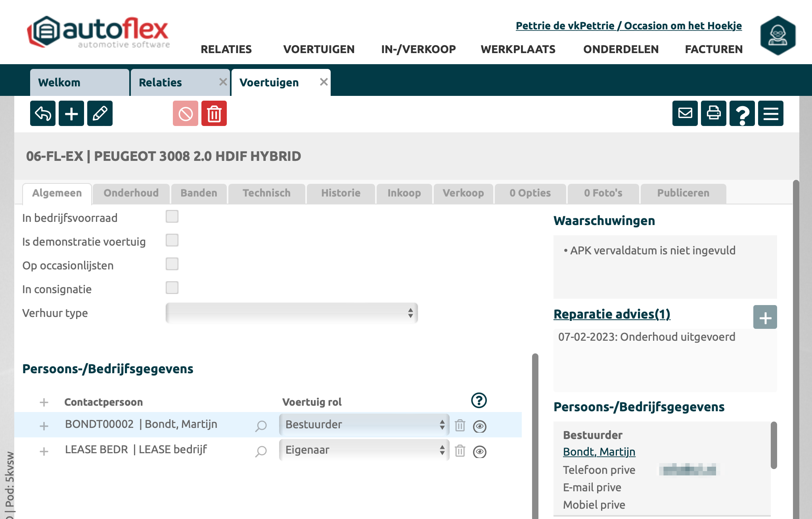Click the back arrow toolbar icon

(x=43, y=114)
